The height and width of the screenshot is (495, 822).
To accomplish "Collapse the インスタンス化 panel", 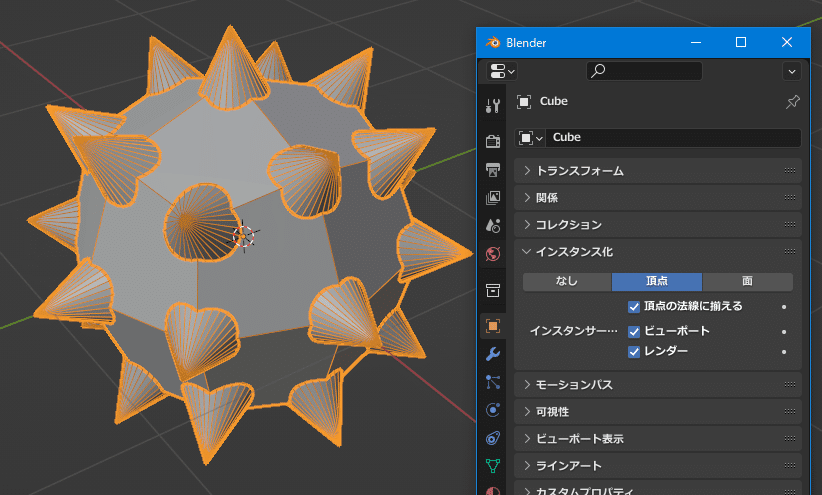I will coord(658,252).
